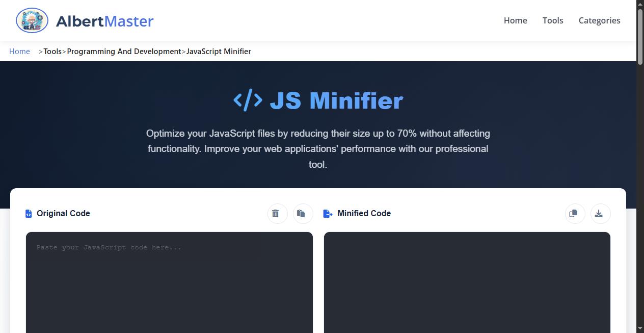Select the Home breadcrumb link
644x333 pixels.
pyautogui.click(x=19, y=51)
